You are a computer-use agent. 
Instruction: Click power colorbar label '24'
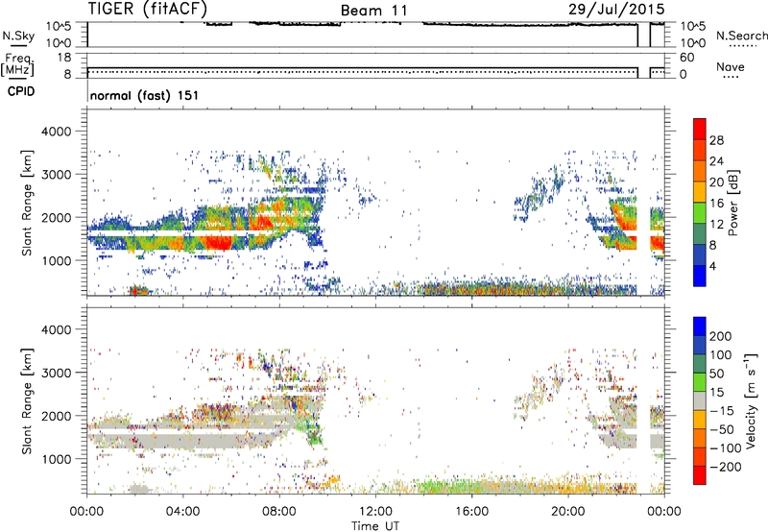(716, 161)
